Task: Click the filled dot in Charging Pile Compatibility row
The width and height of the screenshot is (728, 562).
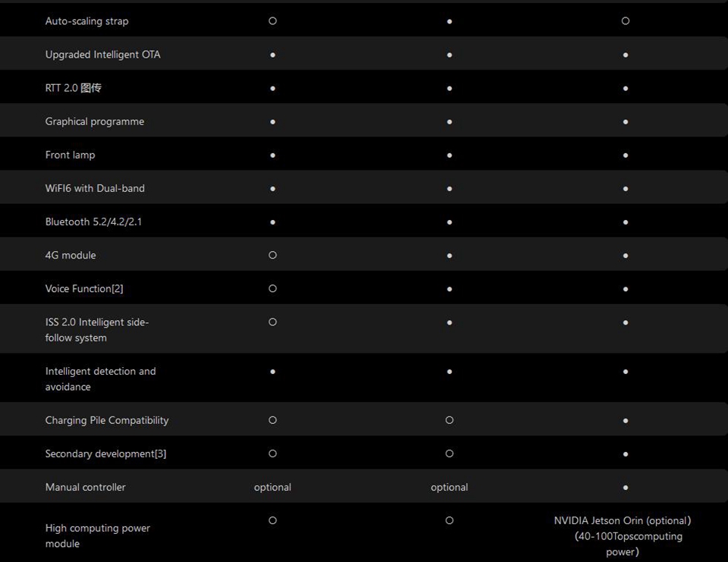Action: tap(626, 420)
